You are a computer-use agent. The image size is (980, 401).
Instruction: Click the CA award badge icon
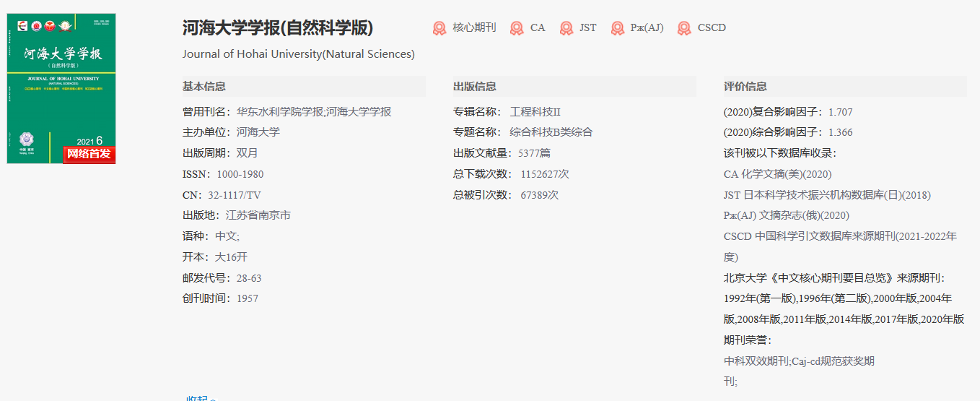pos(517,28)
